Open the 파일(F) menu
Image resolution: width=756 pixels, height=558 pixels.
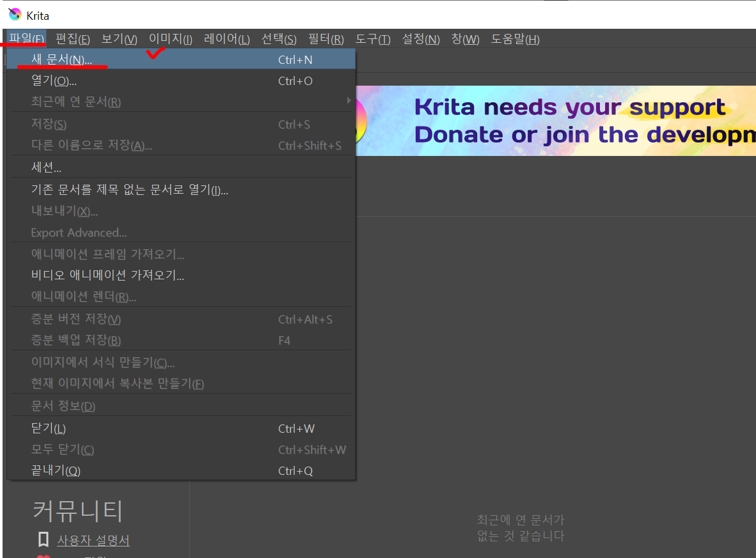pyautogui.click(x=26, y=38)
